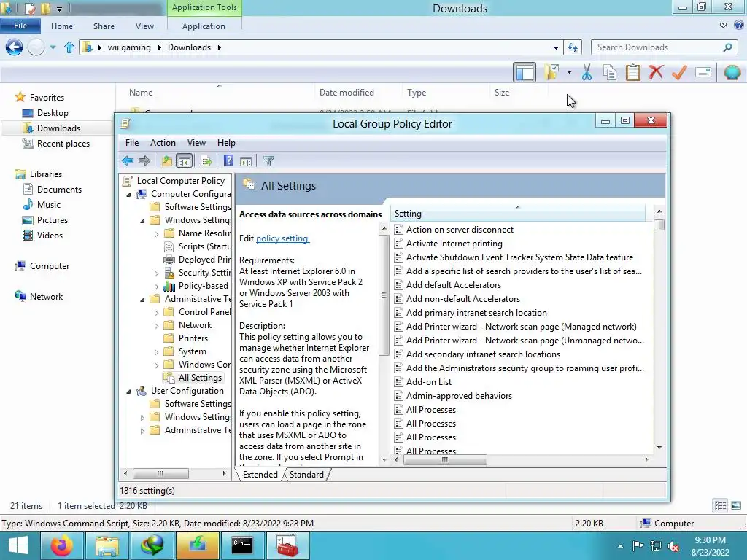Click the folder options checklist icon
The image size is (747, 560).
[551, 72]
